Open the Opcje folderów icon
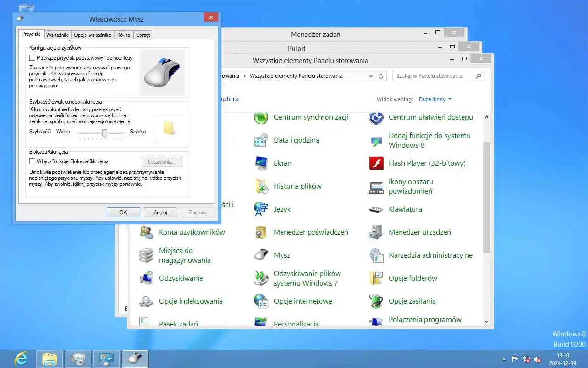 point(376,278)
